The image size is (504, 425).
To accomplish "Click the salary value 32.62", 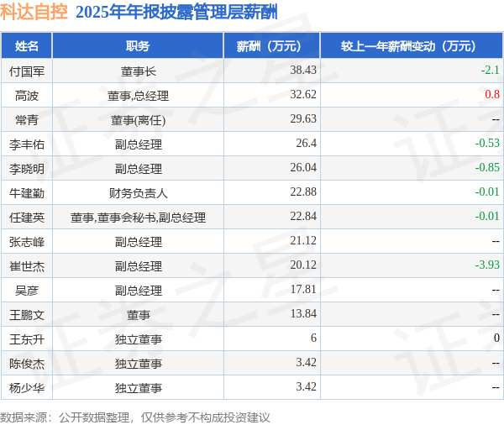I will click(303, 94).
